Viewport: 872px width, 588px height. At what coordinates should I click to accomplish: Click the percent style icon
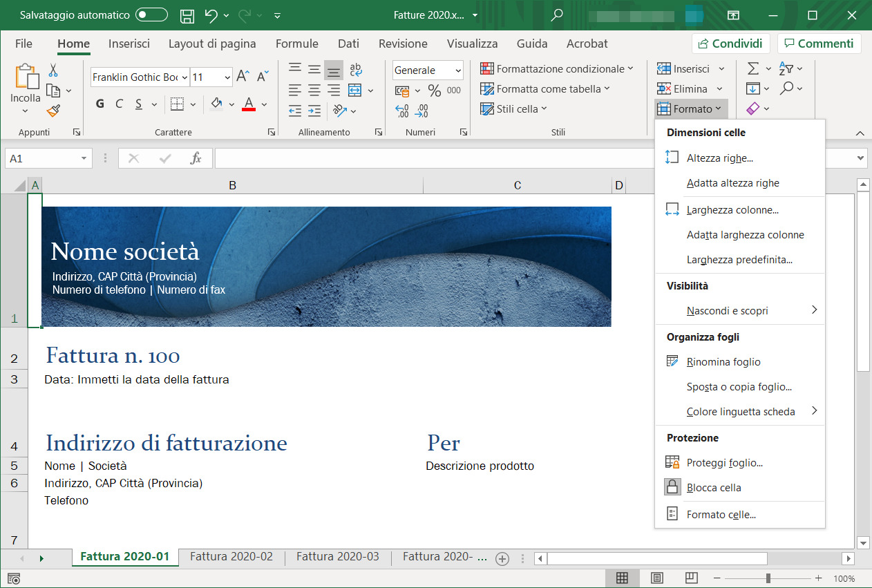click(x=434, y=91)
